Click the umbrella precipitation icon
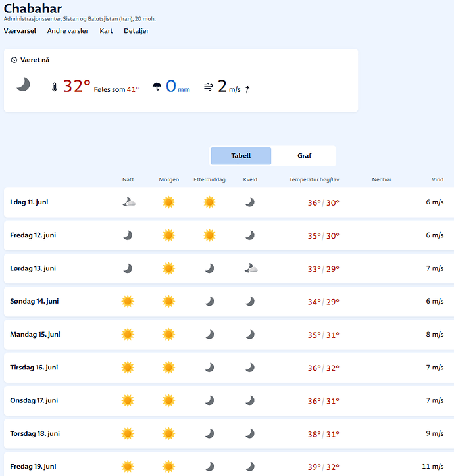 157,87
